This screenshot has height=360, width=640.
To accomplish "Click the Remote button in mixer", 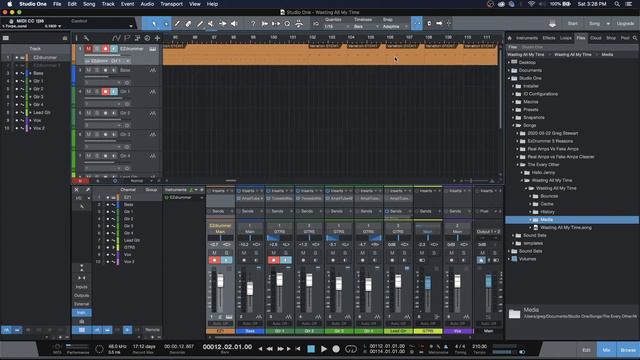I will [x=153, y=329].
